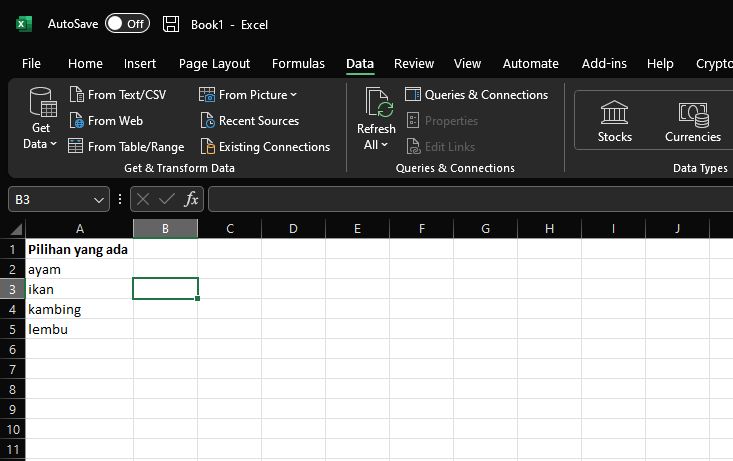Click the Excel app logo icon

tap(24, 24)
